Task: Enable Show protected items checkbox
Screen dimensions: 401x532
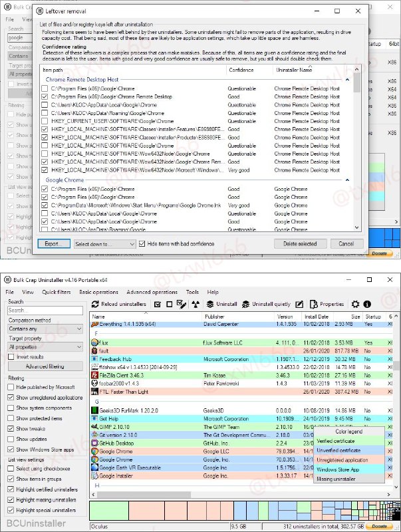Action: coord(11,418)
